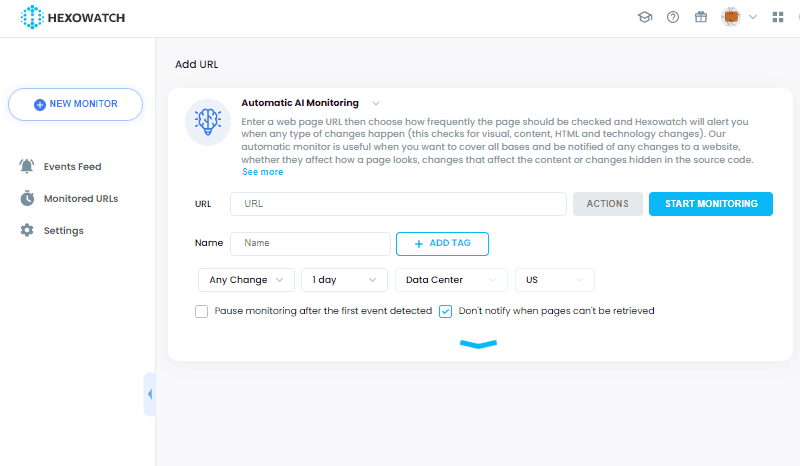Click the gift box icon
Image resolution: width=800 pixels, height=466 pixels.
(x=701, y=17)
